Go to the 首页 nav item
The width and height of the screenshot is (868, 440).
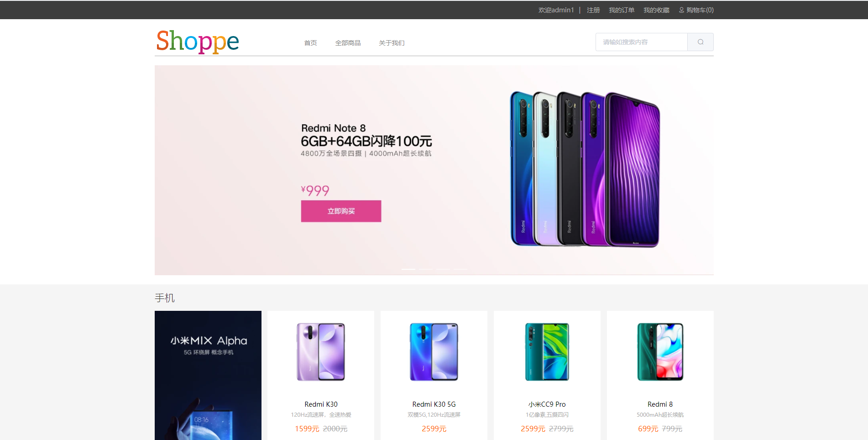[x=311, y=43]
